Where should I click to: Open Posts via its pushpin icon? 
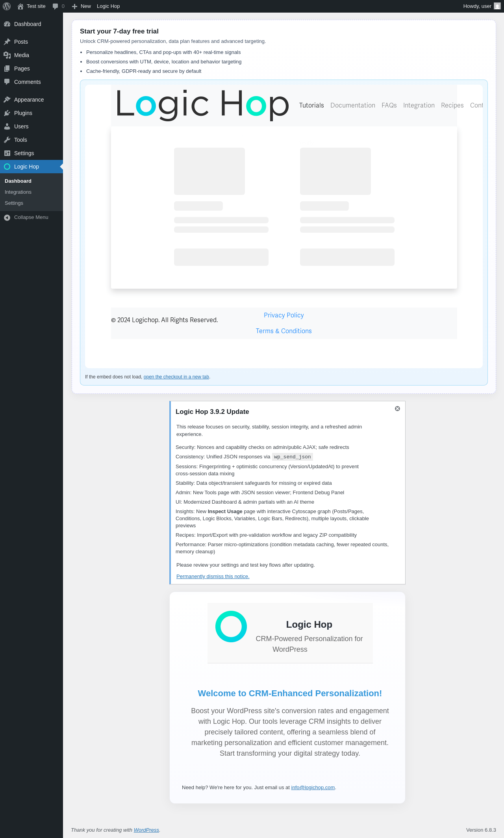[x=7, y=42]
